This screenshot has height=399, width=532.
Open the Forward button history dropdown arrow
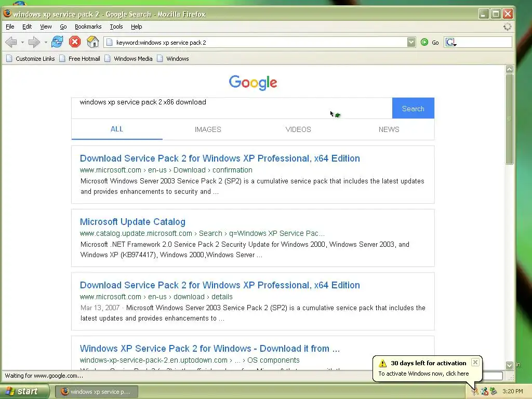coord(46,43)
